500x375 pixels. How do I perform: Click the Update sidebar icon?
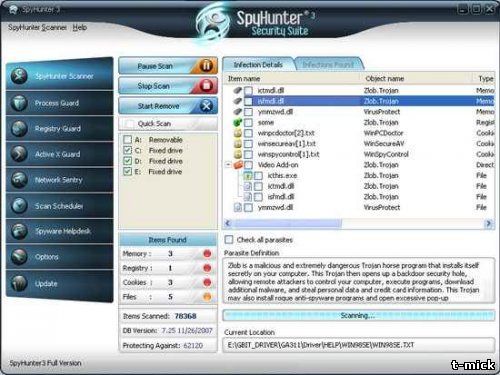(19, 284)
